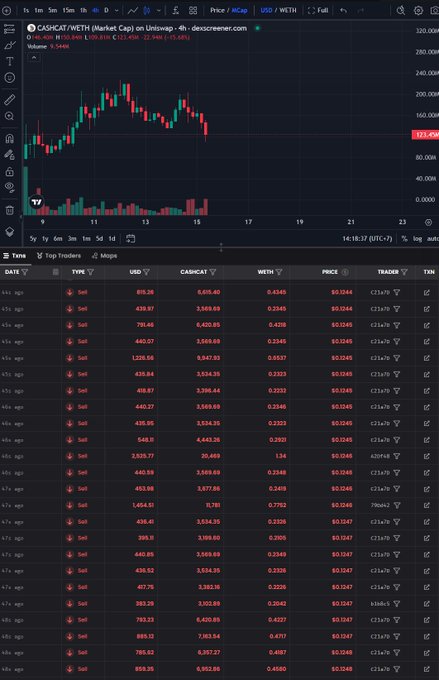Select the 1s timeframe
This screenshot has width=439, height=680.
tap(26, 10)
